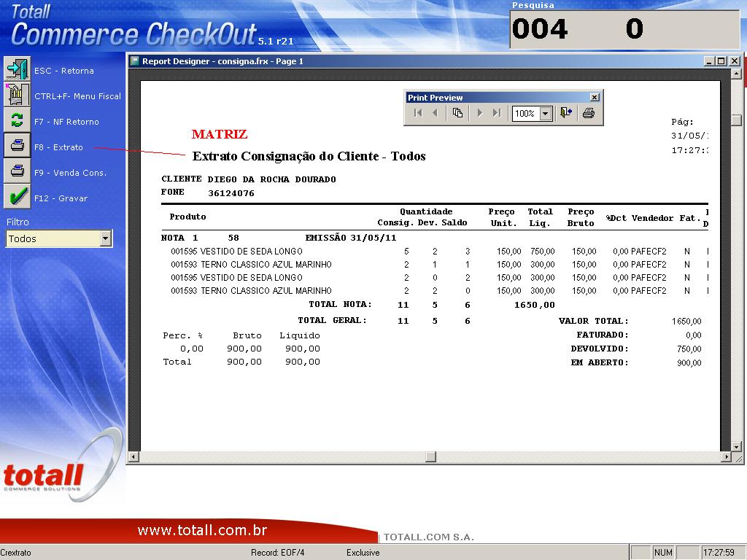This screenshot has height=560, width=747.
Task: Open the Filtro Todos dropdown
Action: [x=106, y=238]
